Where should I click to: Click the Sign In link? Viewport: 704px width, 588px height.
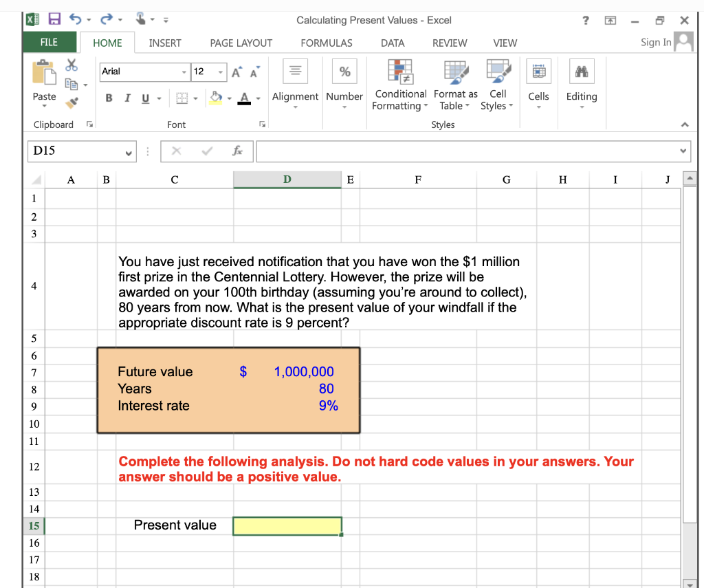pyautogui.click(x=654, y=42)
